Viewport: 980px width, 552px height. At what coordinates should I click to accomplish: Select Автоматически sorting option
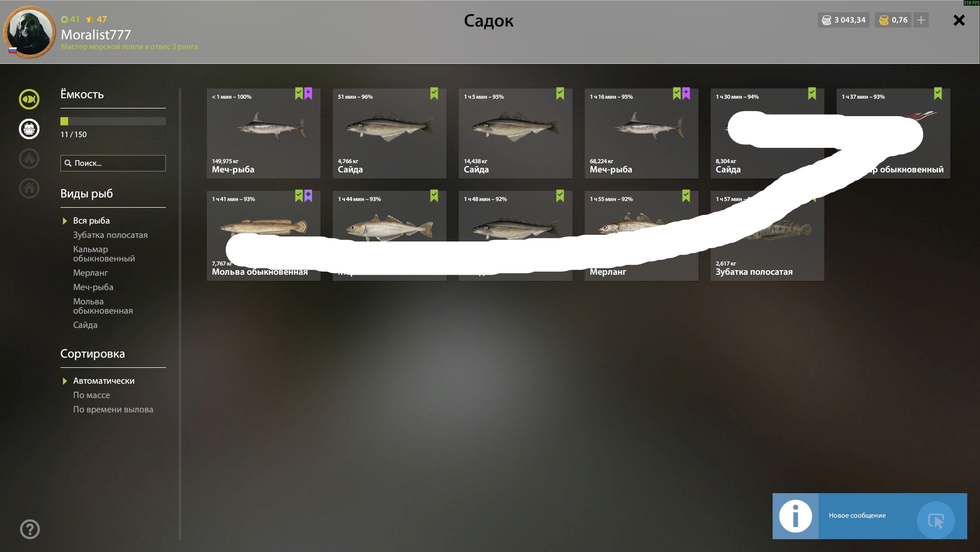click(x=104, y=381)
